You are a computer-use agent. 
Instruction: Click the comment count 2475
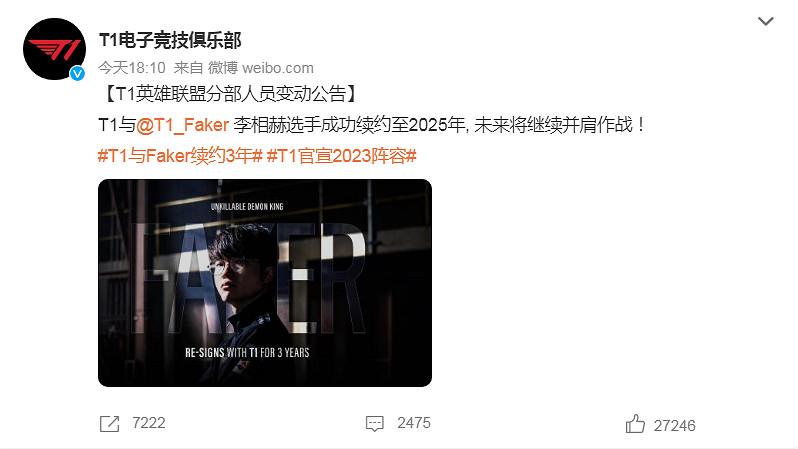pyautogui.click(x=414, y=423)
